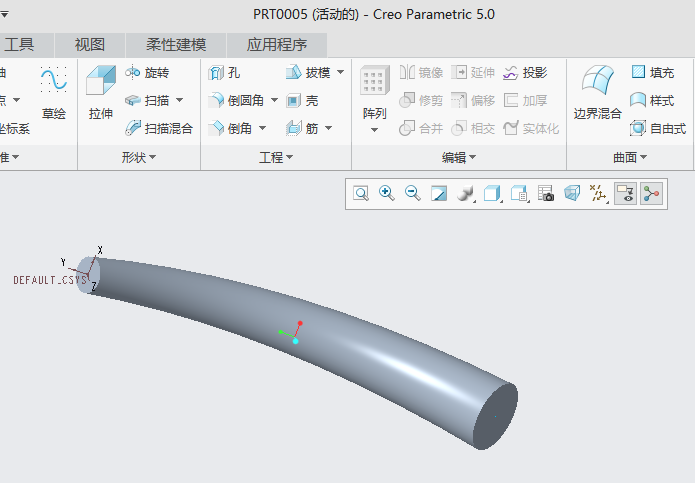Open the 边界混合 boundary blend tool
Screen dimensions: 695x483
pos(598,93)
